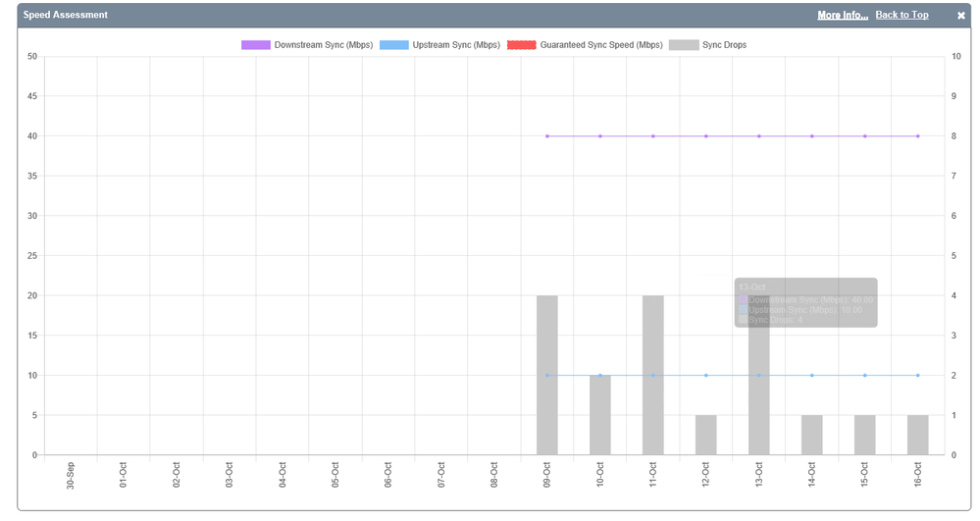Toggle the Downstream Sync purple legend swatch
This screenshot has height=521, width=980.
click(x=255, y=45)
